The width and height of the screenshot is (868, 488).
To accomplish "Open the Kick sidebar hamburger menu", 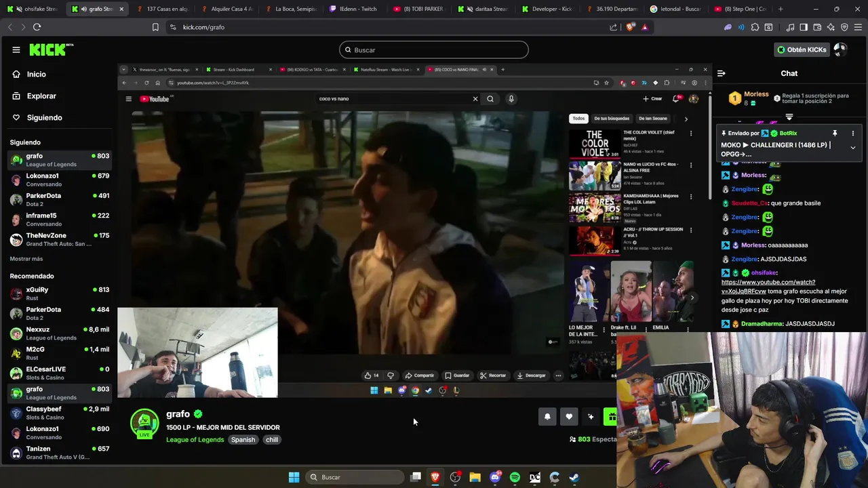I will [16, 49].
